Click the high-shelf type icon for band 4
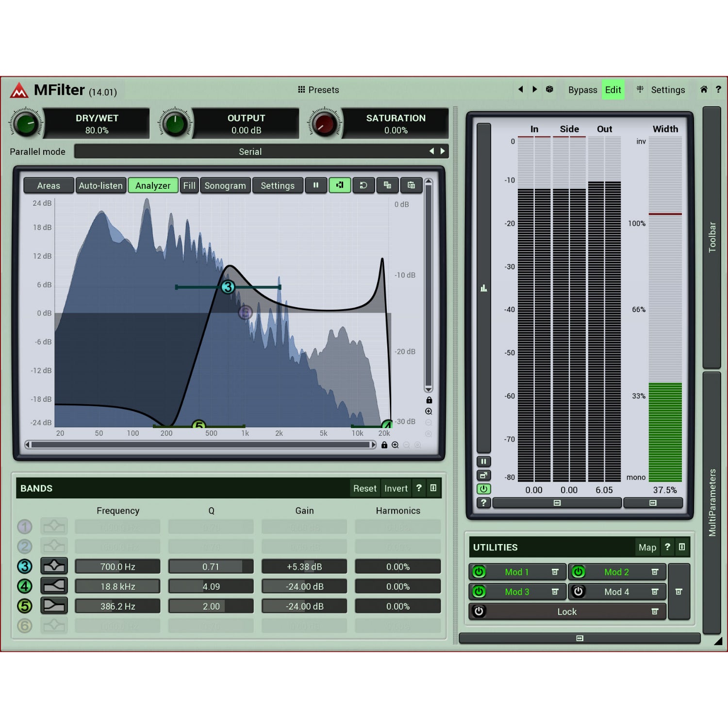728x728 pixels. (54, 586)
